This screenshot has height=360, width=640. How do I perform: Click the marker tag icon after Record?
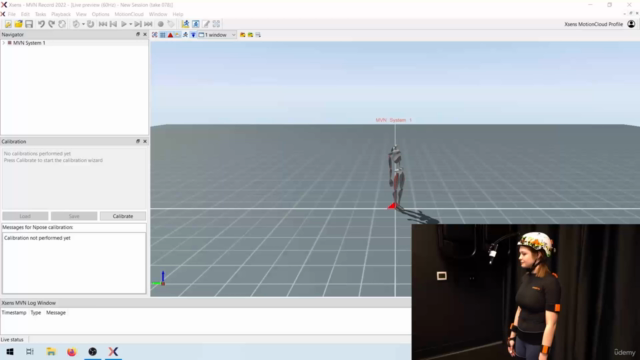(171, 24)
